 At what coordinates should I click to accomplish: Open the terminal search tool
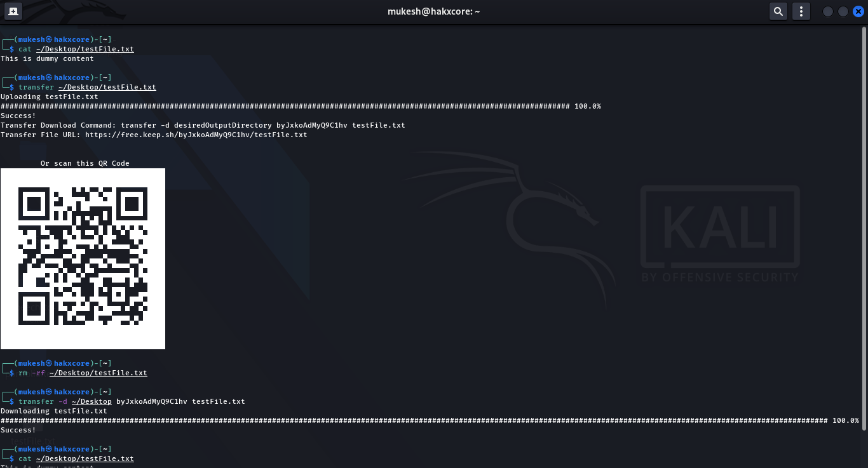pos(778,11)
